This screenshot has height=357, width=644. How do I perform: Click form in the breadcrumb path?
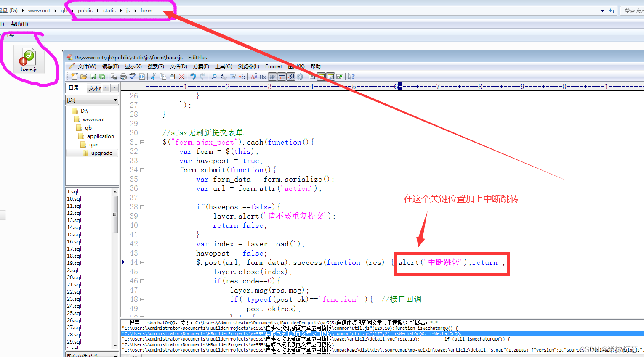pos(146,11)
